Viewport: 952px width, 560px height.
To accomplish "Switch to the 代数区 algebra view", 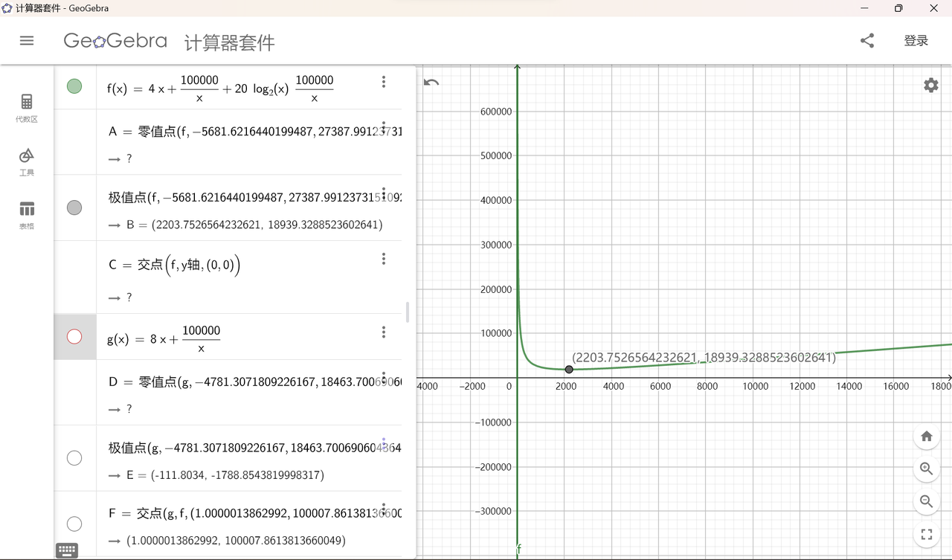I will tap(27, 108).
